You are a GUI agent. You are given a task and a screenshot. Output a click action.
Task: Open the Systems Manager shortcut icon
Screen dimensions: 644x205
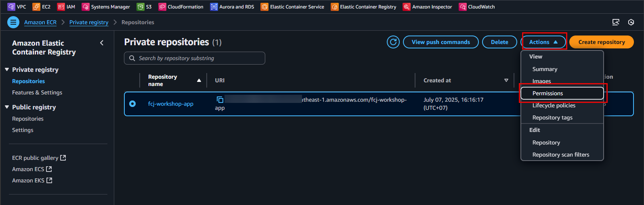click(86, 7)
